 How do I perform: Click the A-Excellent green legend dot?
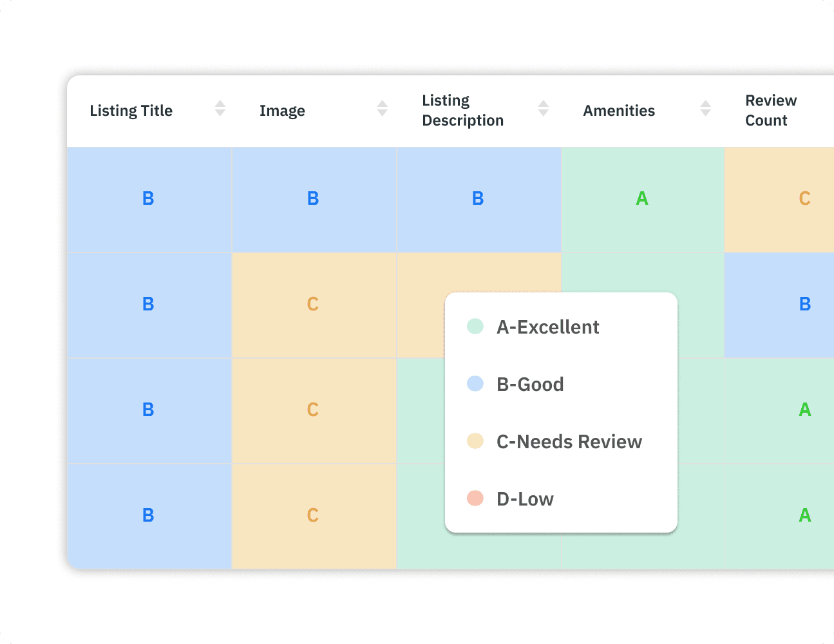475,327
